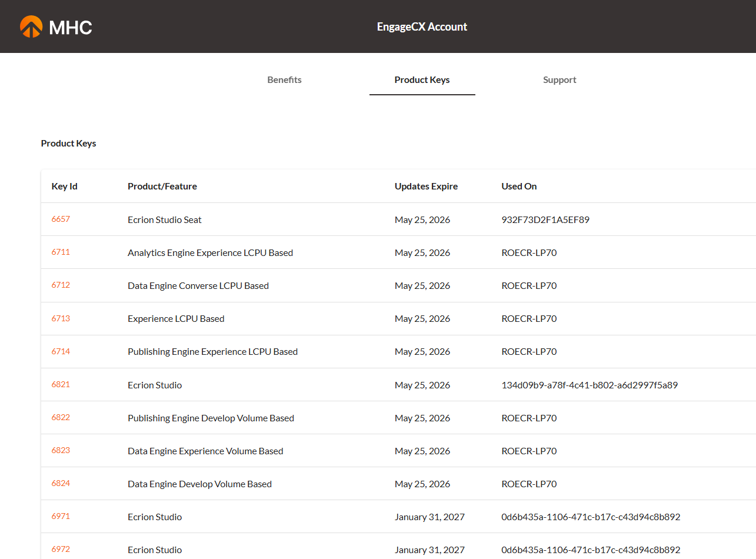Select the 134d09b9-a78f-4c41-b802-a6d2997f5a89 identifier

click(x=590, y=385)
